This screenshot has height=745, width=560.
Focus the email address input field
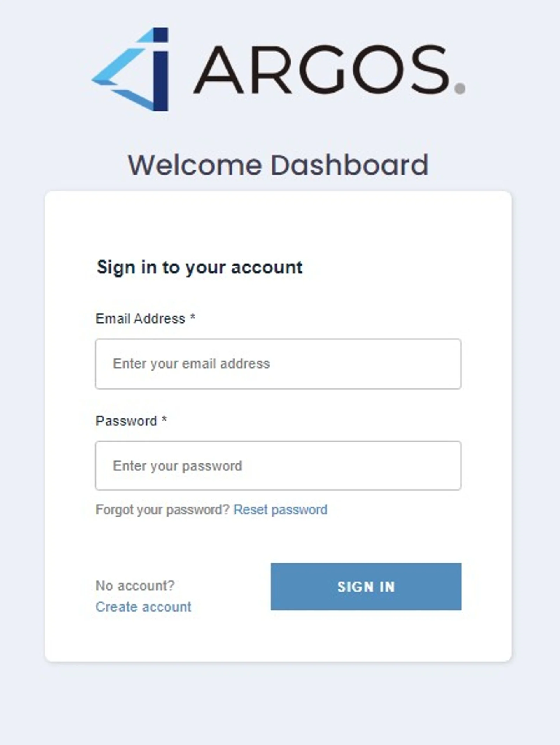tap(278, 364)
